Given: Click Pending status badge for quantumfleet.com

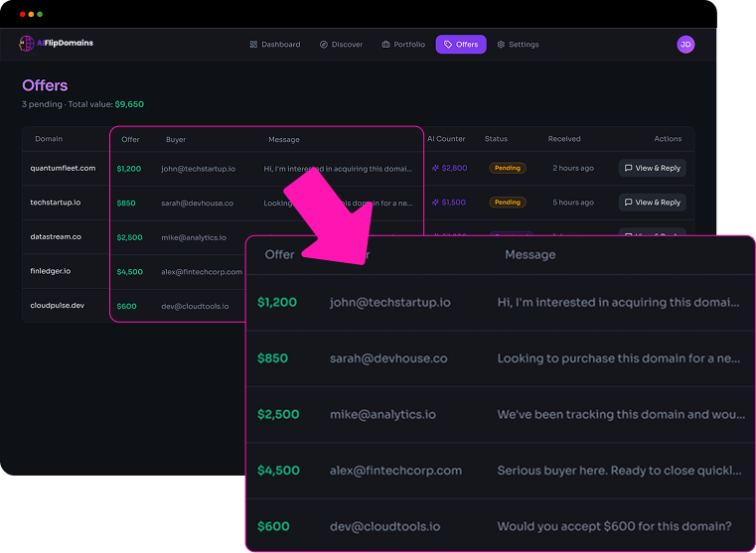Looking at the screenshot, I should (507, 169).
